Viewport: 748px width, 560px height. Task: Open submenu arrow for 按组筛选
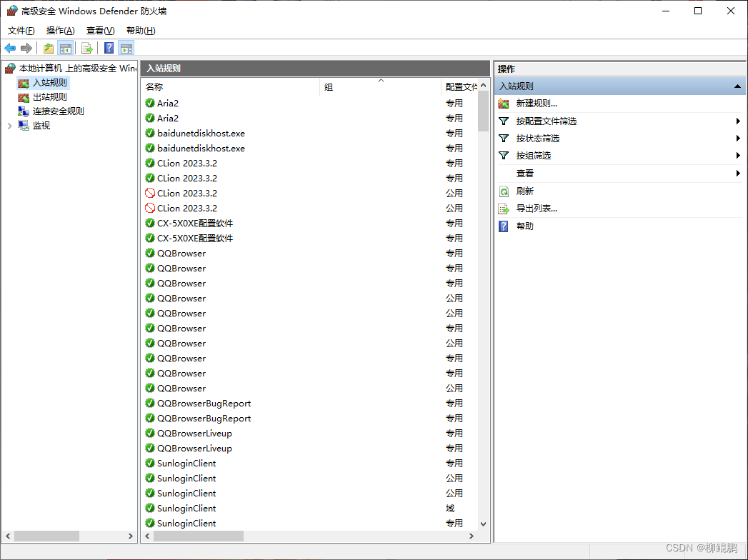tap(738, 156)
